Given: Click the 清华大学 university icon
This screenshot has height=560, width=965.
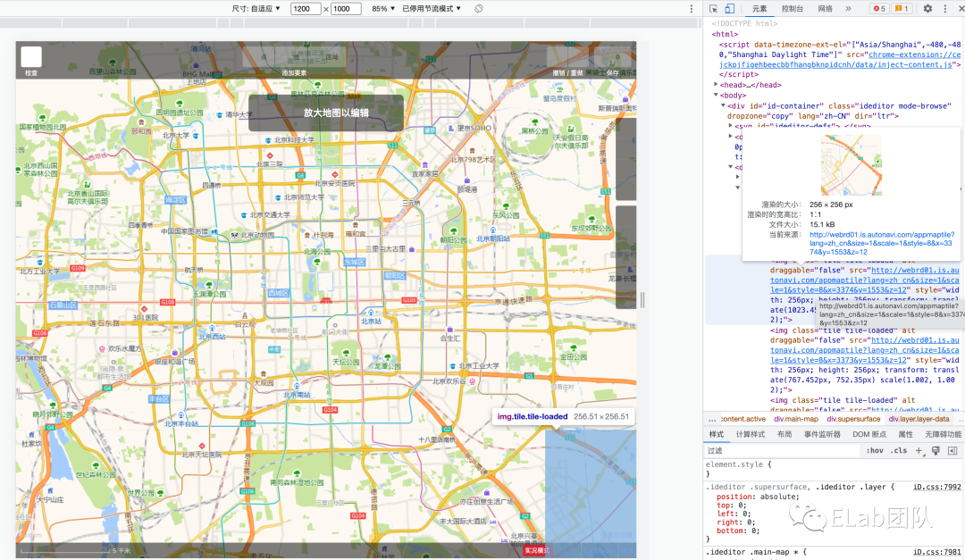Looking at the screenshot, I should [219, 114].
